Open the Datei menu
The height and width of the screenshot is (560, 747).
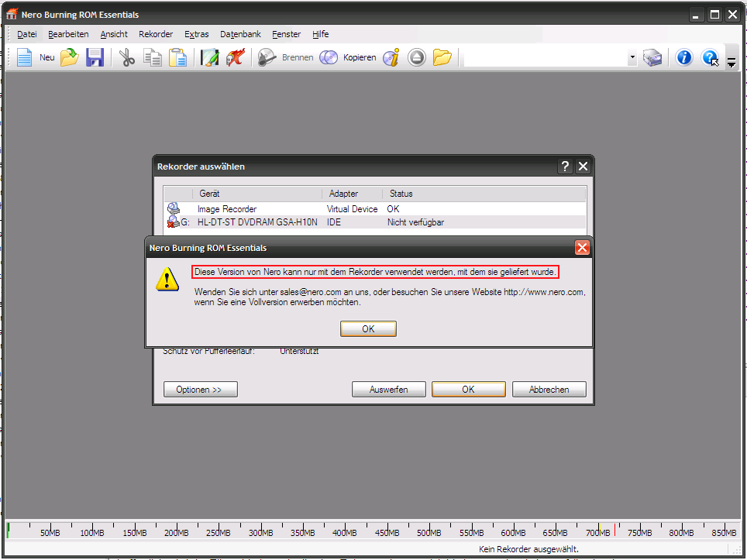coord(26,34)
